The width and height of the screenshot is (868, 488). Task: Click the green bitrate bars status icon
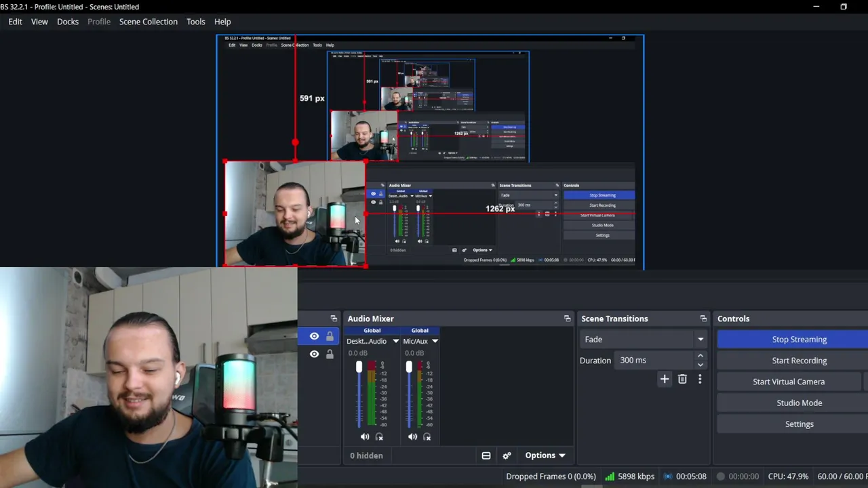(x=610, y=476)
